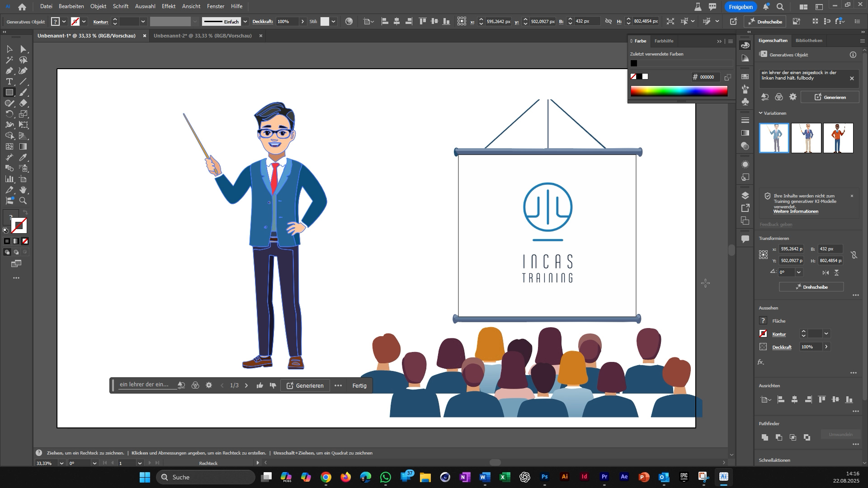
Task: Open the Kontur weight dropdown in Aussehen
Action: [x=826, y=333]
